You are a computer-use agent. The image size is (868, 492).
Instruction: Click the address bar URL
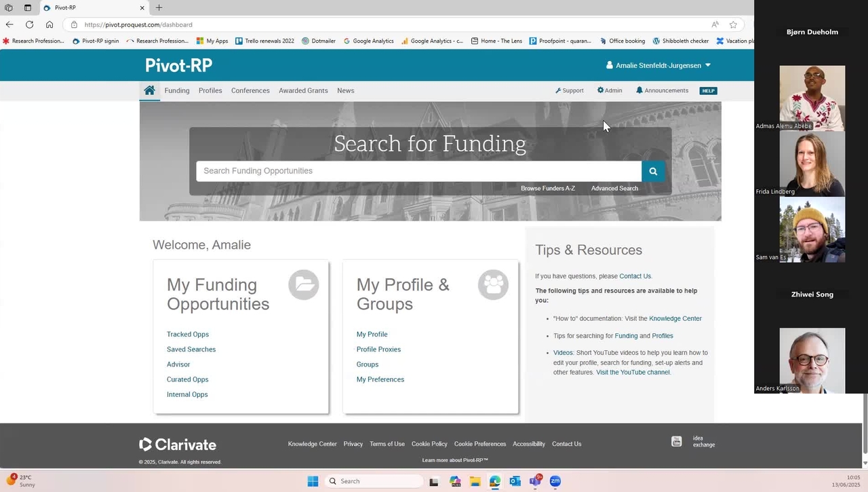[138, 24]
